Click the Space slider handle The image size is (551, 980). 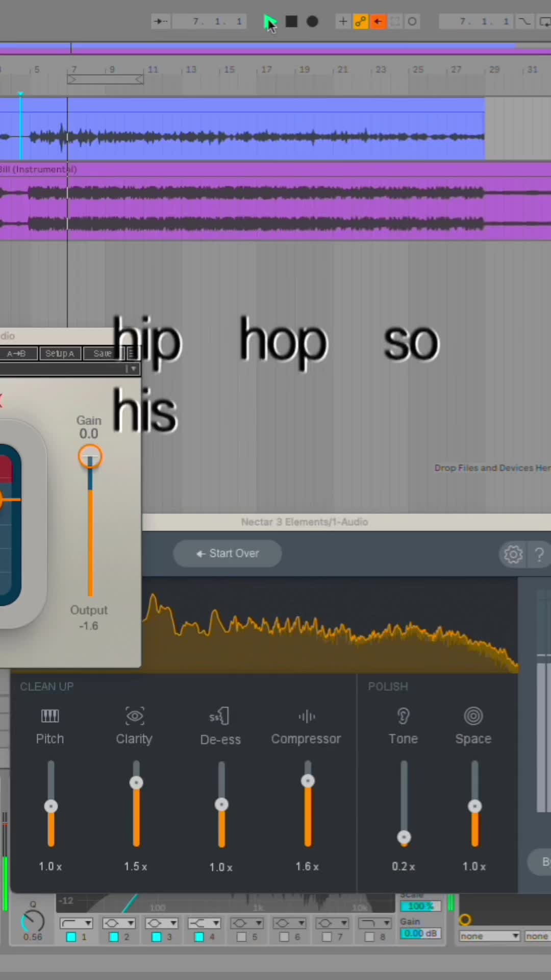coord(475,806)
